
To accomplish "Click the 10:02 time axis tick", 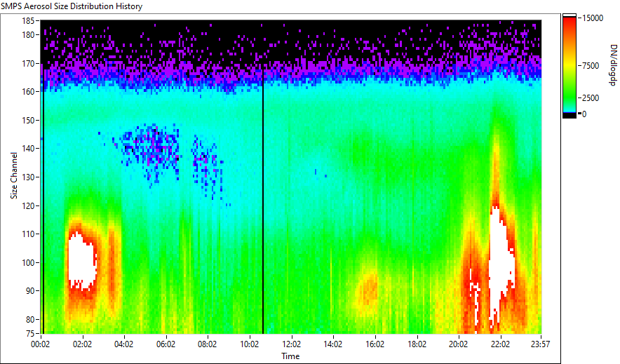I will pos(249,344).
